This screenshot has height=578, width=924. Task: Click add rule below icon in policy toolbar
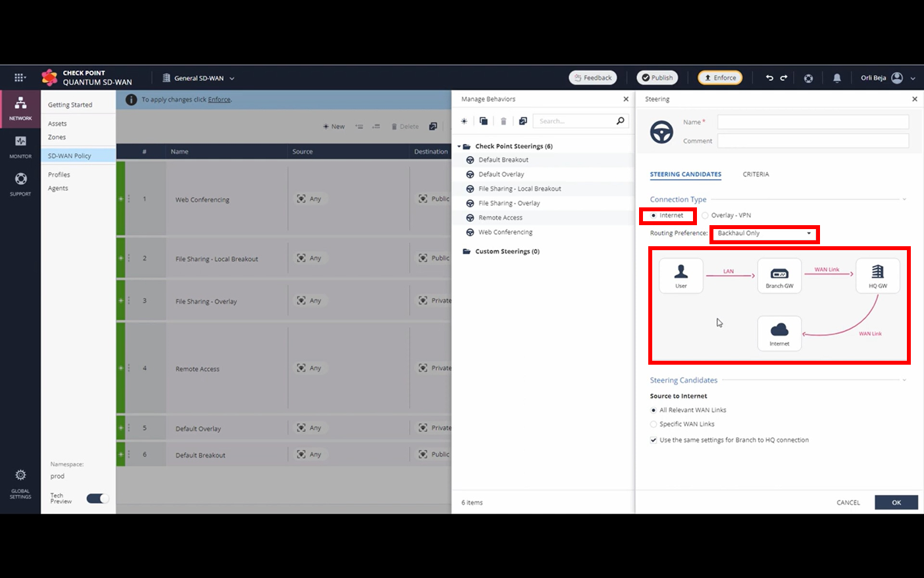(x=376, y=126)
